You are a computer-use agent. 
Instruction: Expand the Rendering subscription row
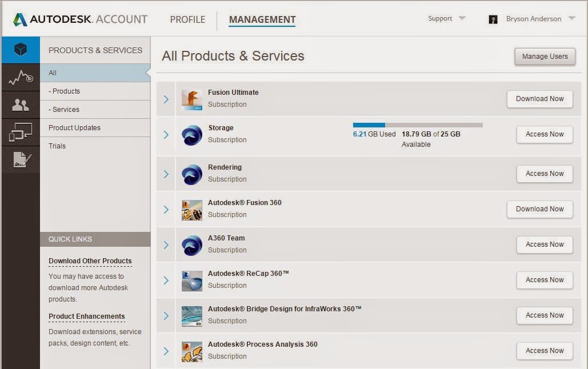tap(166, 173)
